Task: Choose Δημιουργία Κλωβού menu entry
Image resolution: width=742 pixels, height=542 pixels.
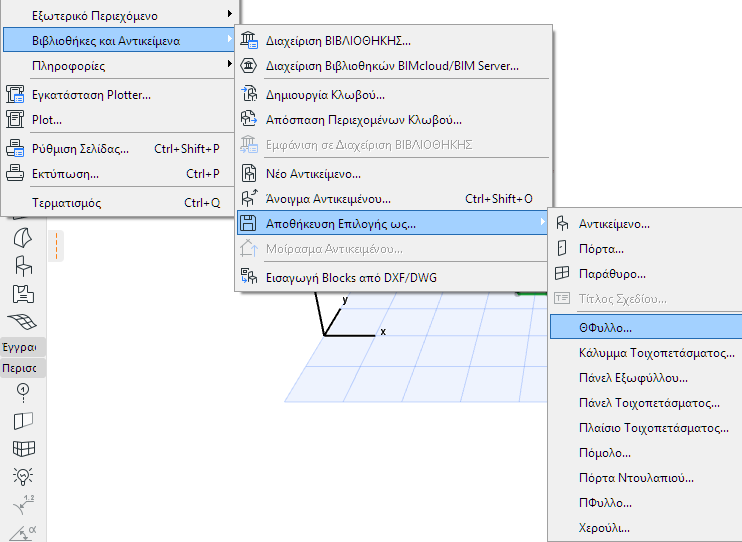Action: [x=393, y=95]
